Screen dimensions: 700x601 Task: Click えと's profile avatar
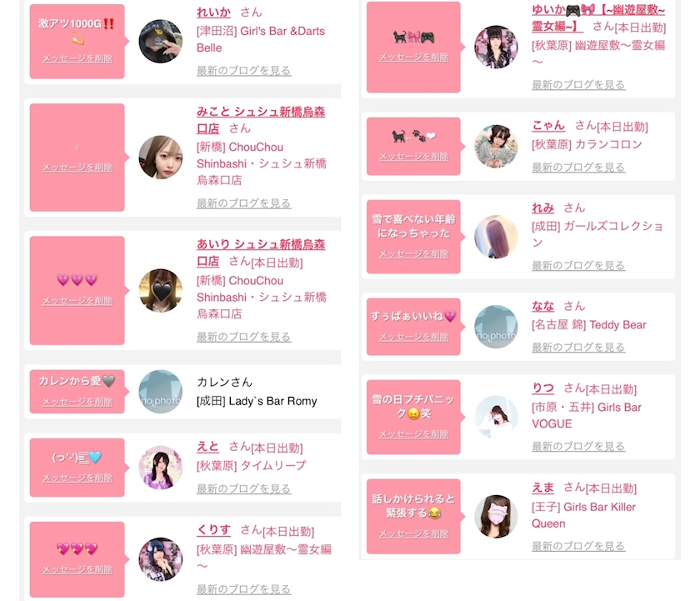coord(160,468)
